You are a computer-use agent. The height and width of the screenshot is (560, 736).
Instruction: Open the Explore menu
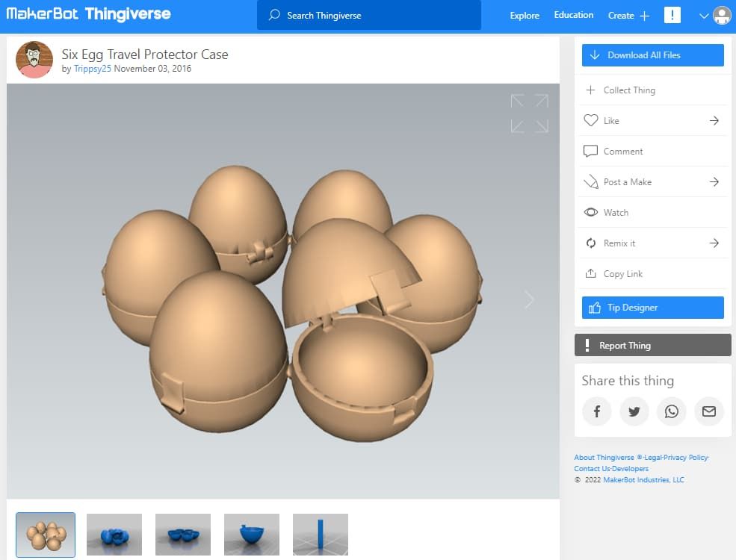(x=524, y=16)
